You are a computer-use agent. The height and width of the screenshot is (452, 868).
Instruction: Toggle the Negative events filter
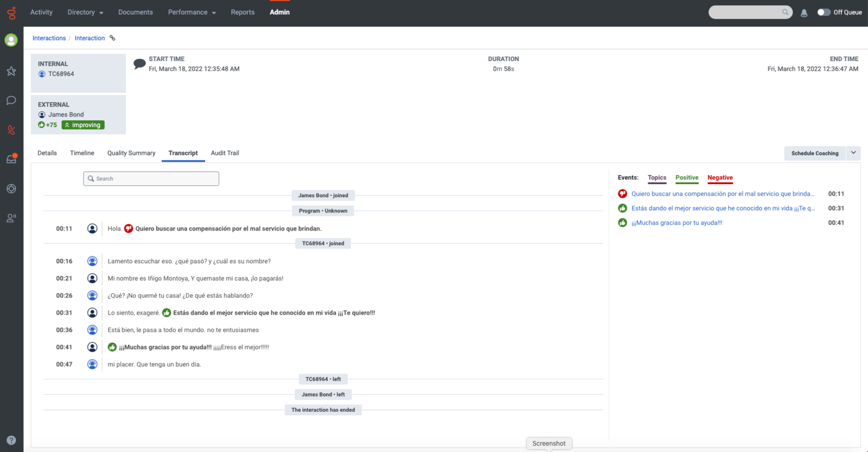720,177
